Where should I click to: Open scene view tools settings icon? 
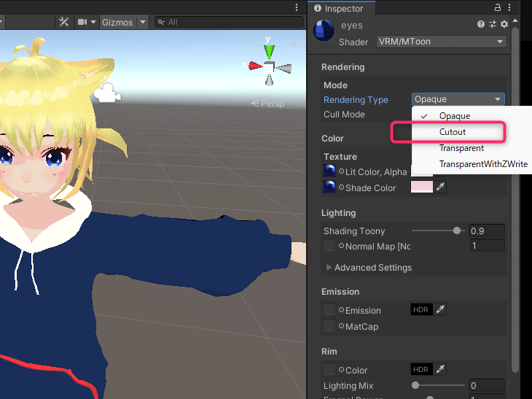(63, 22)
